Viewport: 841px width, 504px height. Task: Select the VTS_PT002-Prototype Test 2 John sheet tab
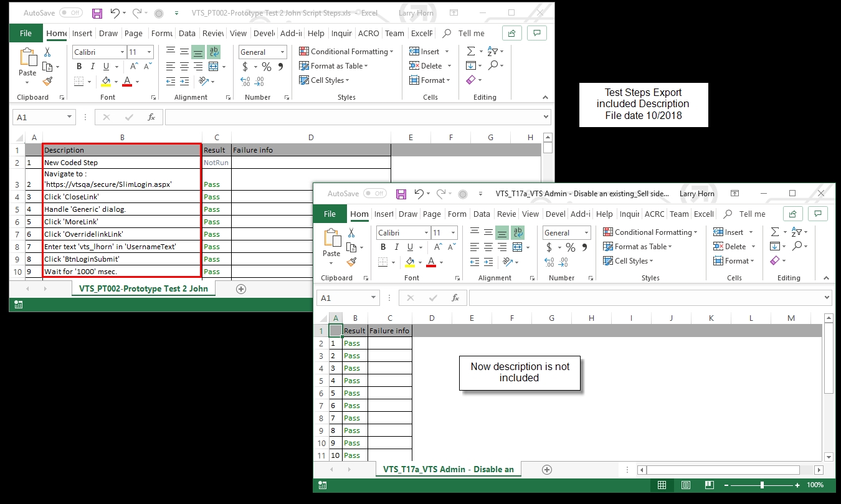click(x=143, y=289)
